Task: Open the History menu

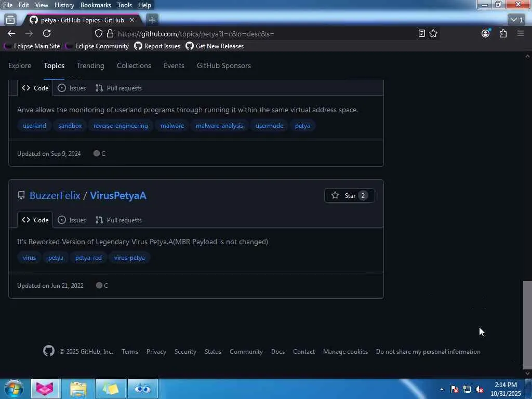Action: pyautogui.click(x=64, y=5)
